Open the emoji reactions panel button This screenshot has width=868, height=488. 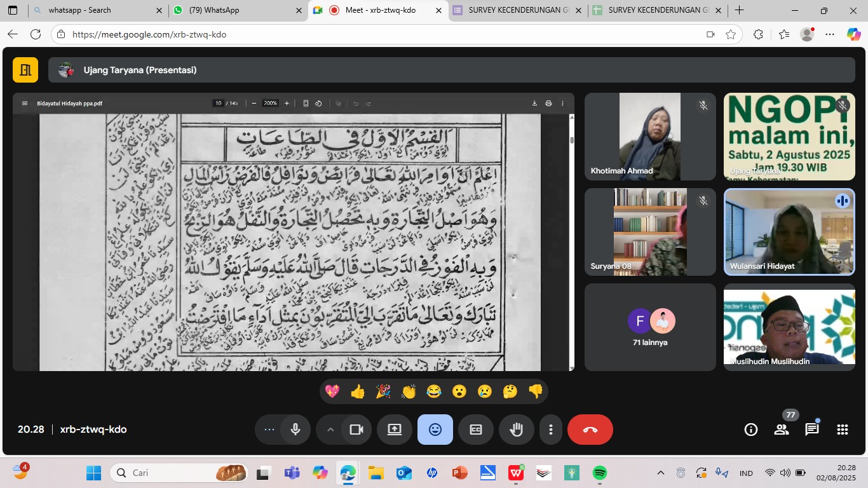coord(435,430)
